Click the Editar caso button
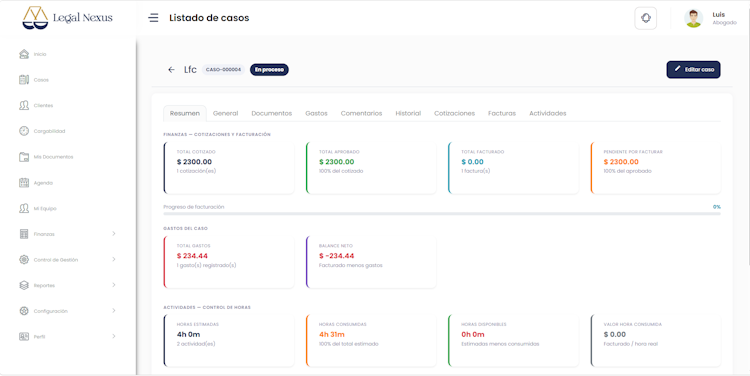 tap(693, 70)
